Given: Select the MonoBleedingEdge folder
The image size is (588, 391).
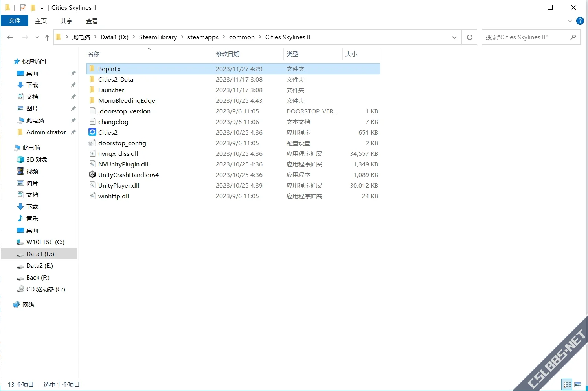Looking at the screenshot, I should click(127, 100).
